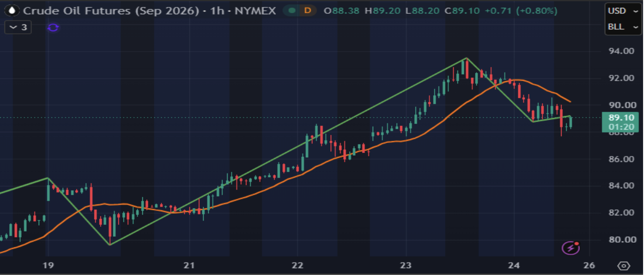This screenshot has height=275, width=644.
Task: Click date 26 on time axis
Action: click(589, 265)
